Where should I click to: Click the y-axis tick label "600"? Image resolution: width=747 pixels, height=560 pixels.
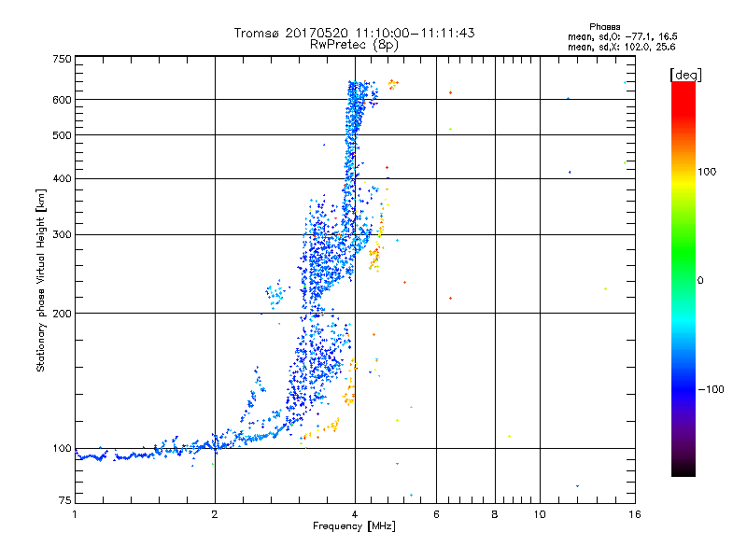click(62, 100)
